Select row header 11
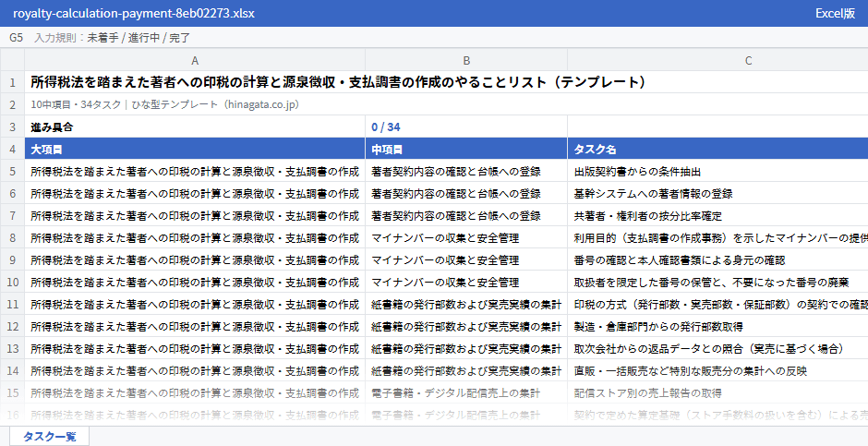Image resolution: width=868 pixels, height=446 pixels. point(12,305)
